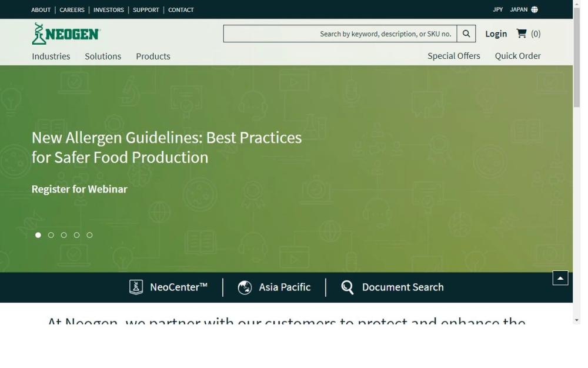The height and width of the screenshot is (368, 588).
Task: Select the fifth carousel slide dot
Action: click(89, 235)
